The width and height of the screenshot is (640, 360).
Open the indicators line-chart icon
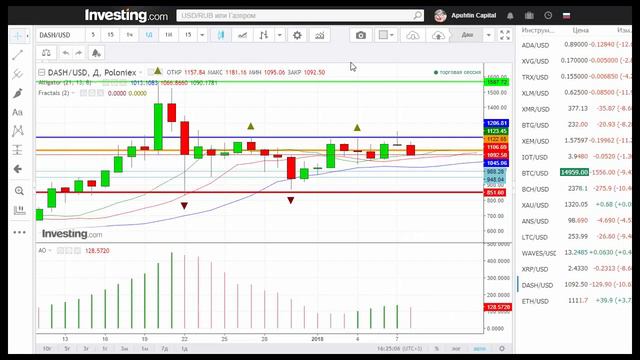tap(242, 35)
